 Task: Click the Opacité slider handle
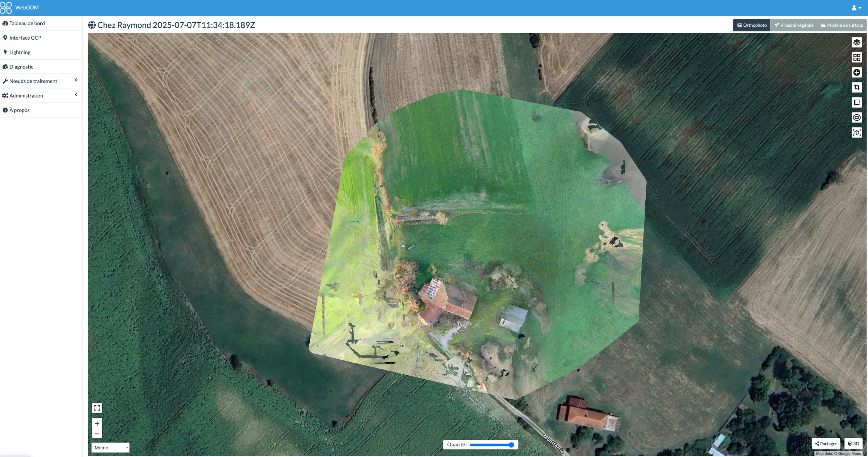(x=511, y=445)
